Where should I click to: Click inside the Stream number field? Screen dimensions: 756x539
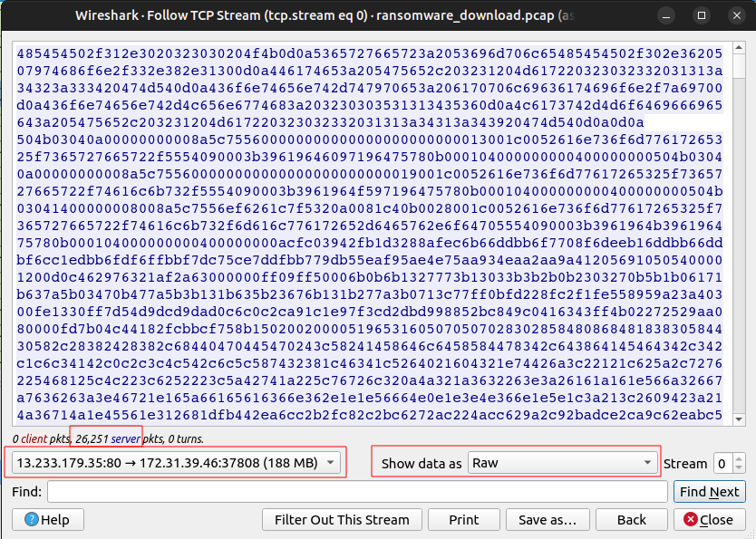click(x=722, y=463)
